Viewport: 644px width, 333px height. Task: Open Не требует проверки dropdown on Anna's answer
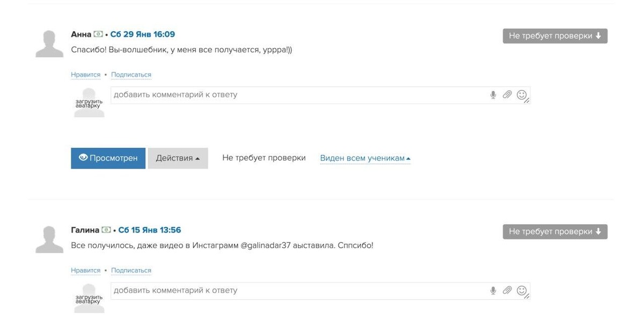click(555, 36)
